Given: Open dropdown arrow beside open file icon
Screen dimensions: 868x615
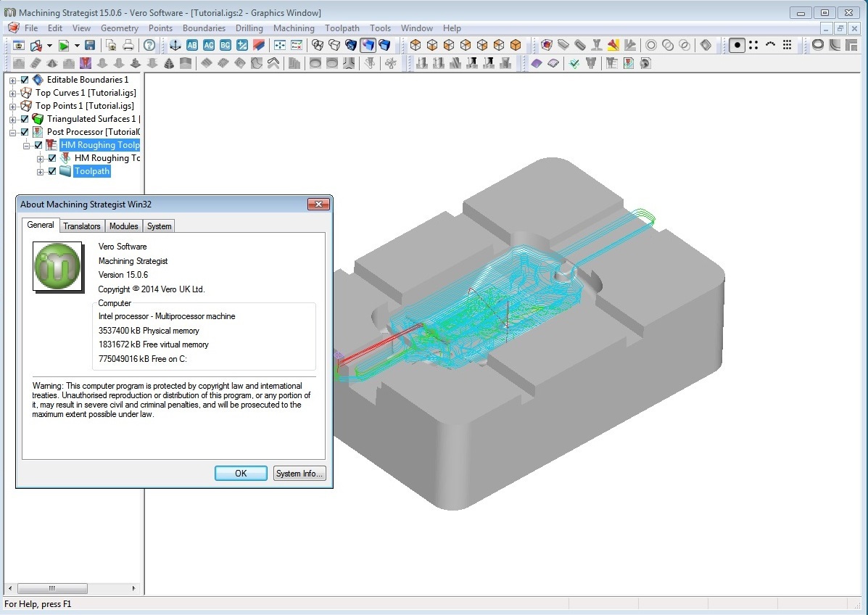Looking at the screenshot, I should (49, 46).
